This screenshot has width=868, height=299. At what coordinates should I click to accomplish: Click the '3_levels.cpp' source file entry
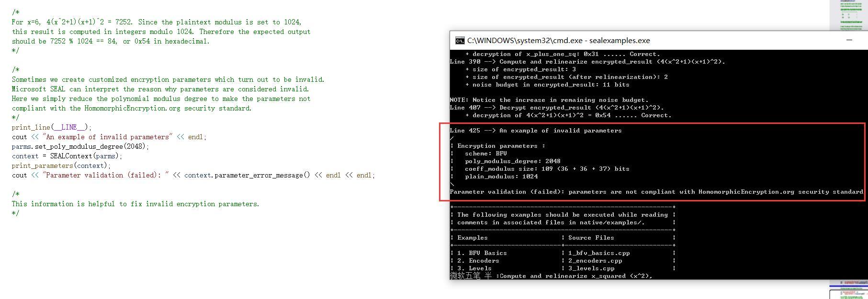pos(591,268)
